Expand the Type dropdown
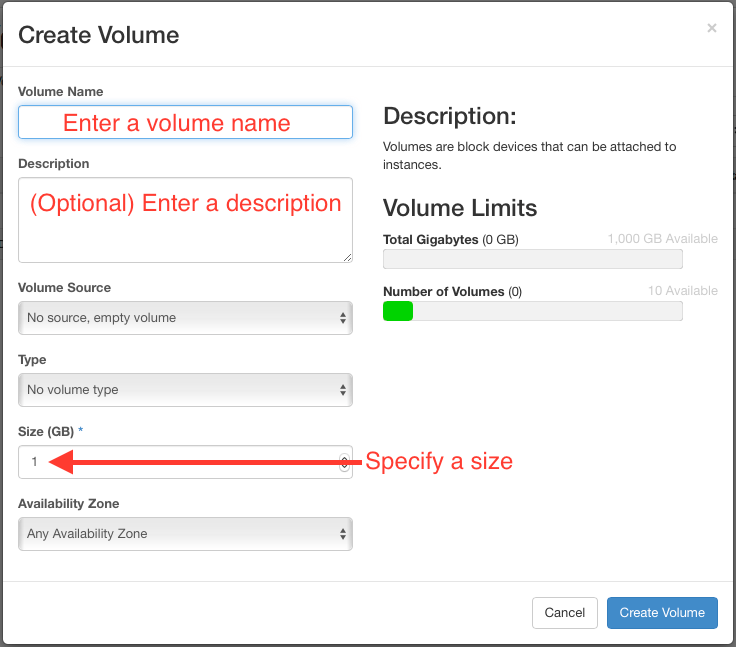The height and width of the screenshot is (647, 736). click(185, 390)
